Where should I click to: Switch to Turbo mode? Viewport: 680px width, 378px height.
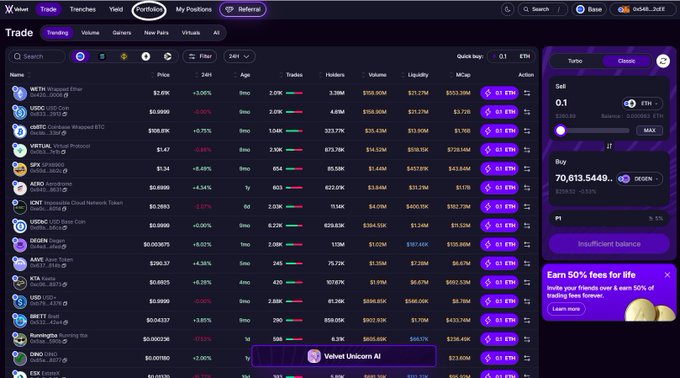pos(575,61)
